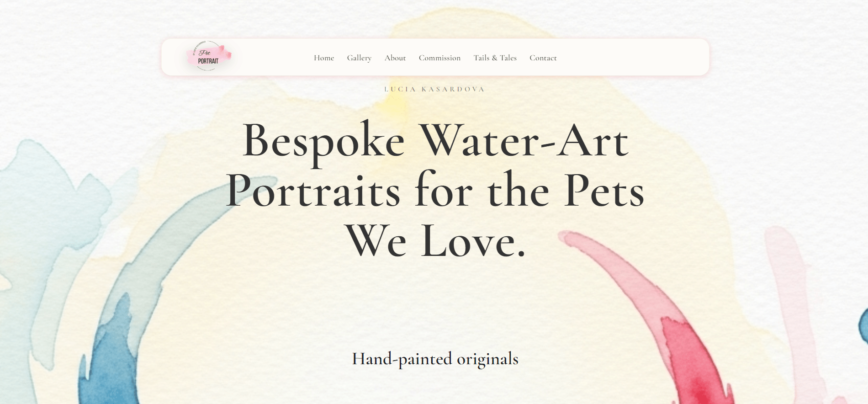This screenshot has width=868, height=404.
Task: Open the Tails & Tales page
Action: pos(495,58)
